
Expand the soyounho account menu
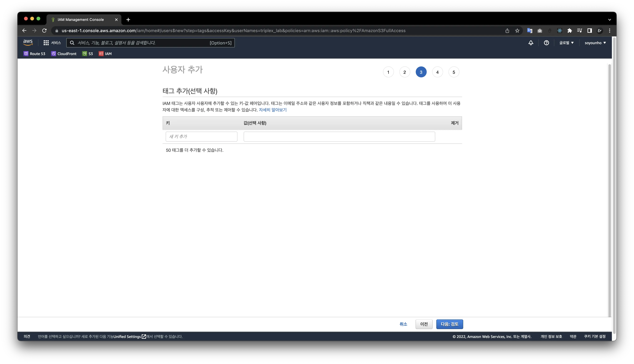tap(595, 43)
